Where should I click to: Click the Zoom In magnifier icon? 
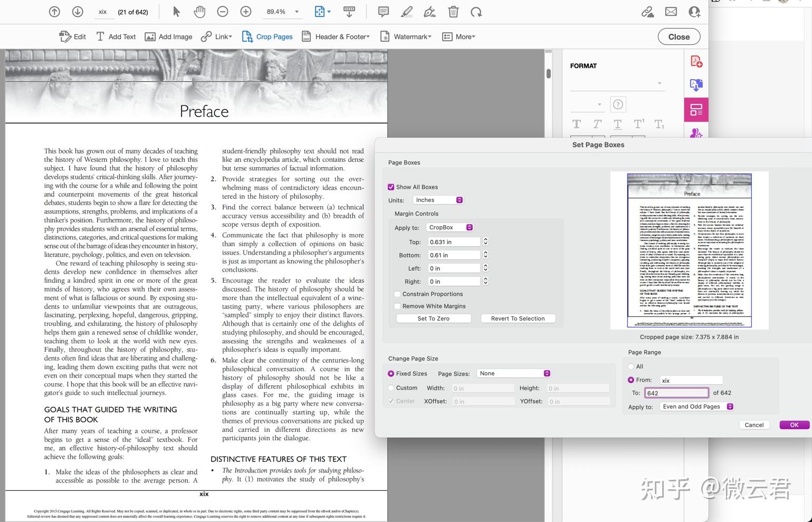245,11
